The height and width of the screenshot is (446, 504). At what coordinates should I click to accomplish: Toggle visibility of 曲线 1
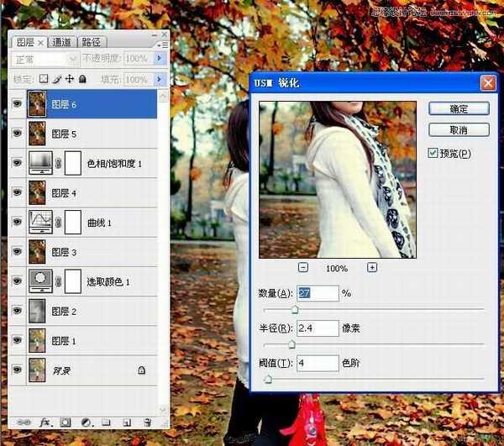[17, 222]
